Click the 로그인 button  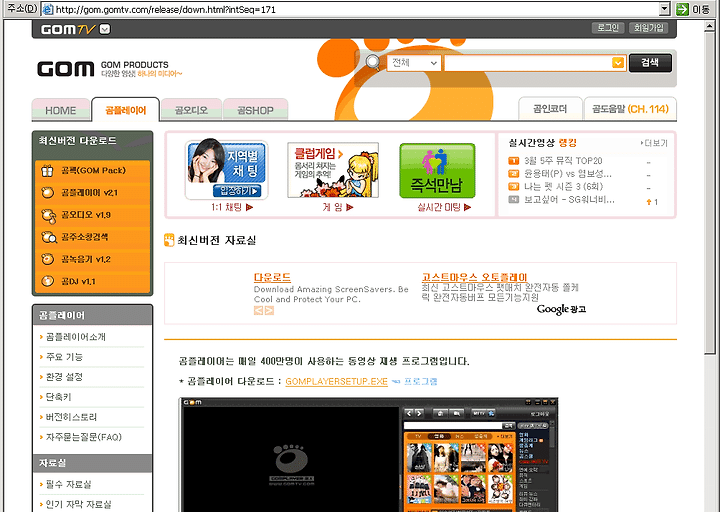point(608,28)
